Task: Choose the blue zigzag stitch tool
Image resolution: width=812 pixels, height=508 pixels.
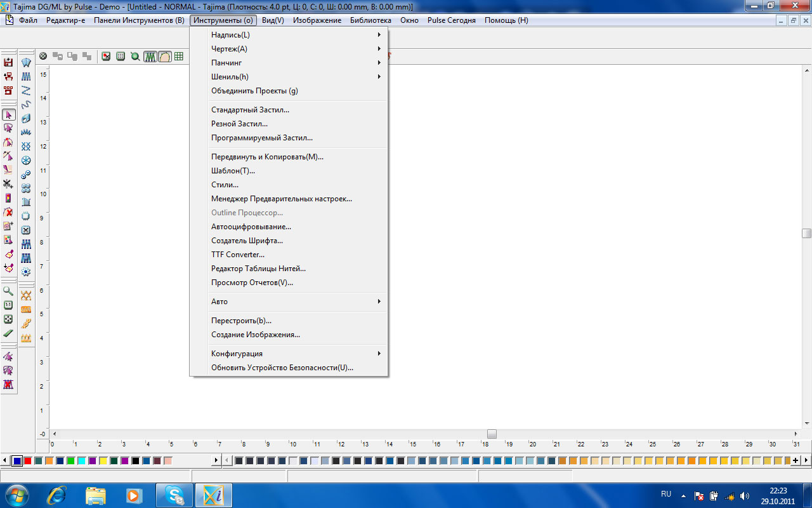Action: [x=26, y=90]
